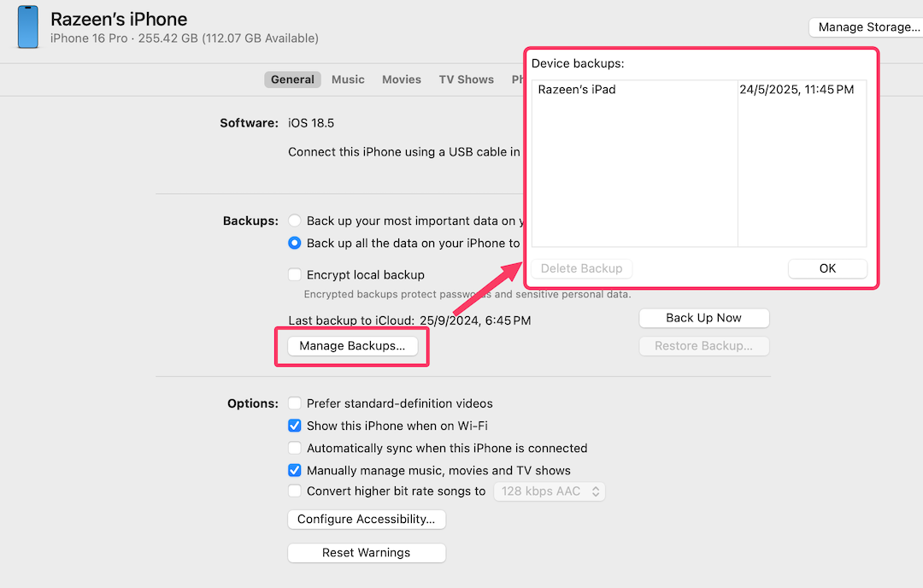Open the 128 kbps AAC dropdown

pyautogui.click(x=550, y=491)
